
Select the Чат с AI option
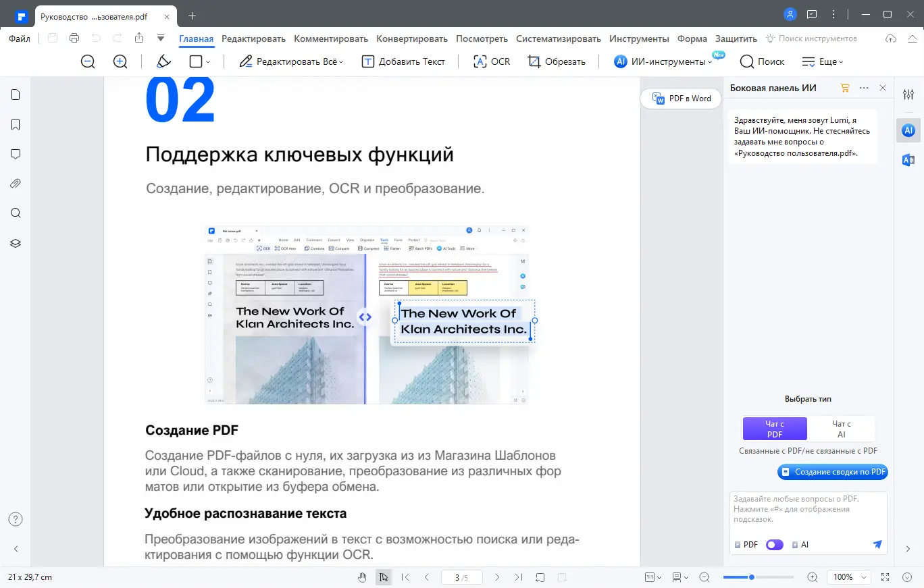click(842, 429)
